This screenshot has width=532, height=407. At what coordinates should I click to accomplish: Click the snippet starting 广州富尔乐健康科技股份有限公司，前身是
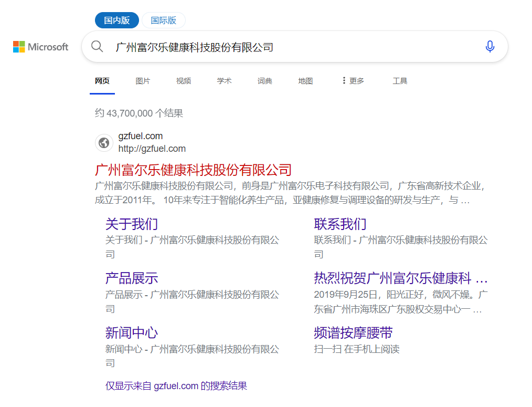[x=290, y=193]
